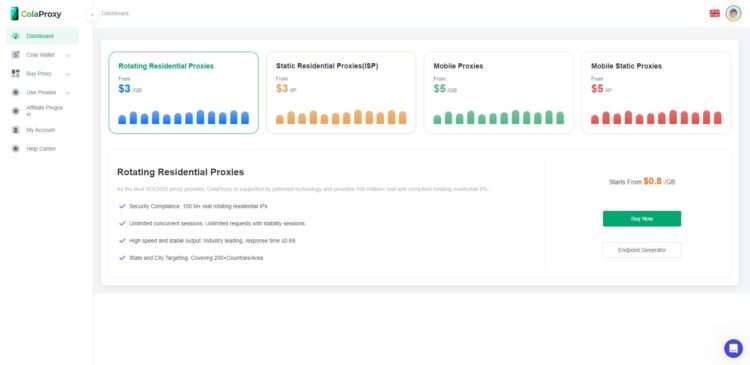Screen dimensions: 750x365
Task: Click the checkmark beside Unlimited concurrent sessions
Action: [x=122, y=223]
